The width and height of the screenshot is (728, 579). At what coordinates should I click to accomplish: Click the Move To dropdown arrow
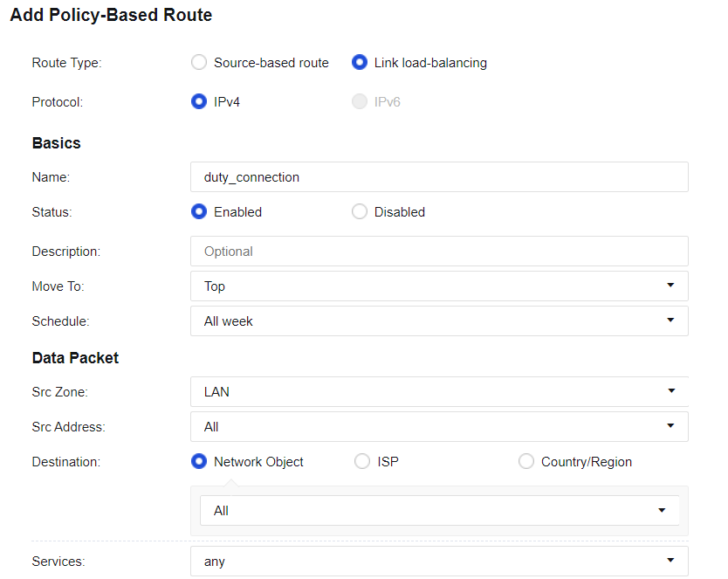(670, 286)
